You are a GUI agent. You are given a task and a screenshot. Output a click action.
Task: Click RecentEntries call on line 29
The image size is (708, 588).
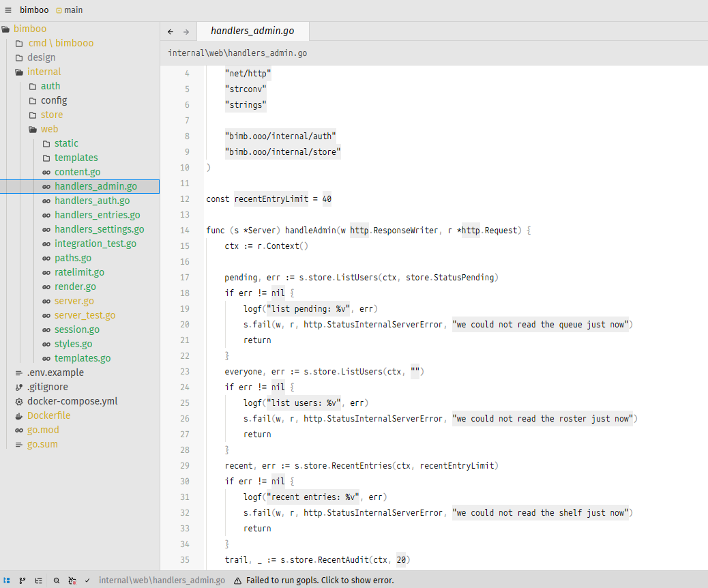[x=362, y=466]
